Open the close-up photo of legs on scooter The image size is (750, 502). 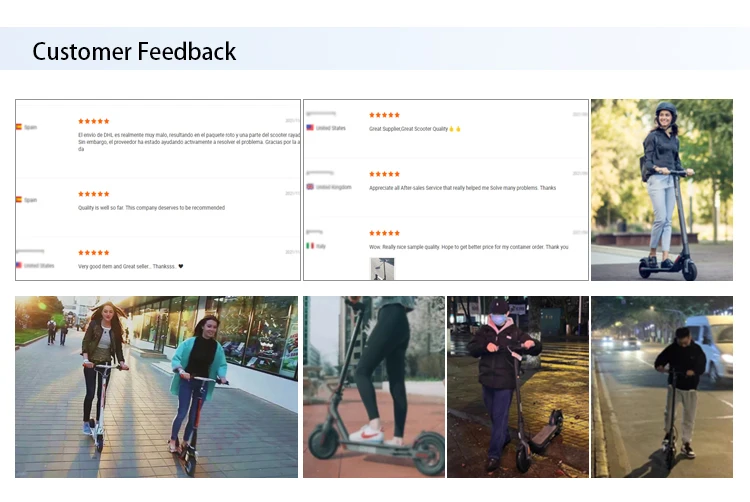[x=374, y=386]
